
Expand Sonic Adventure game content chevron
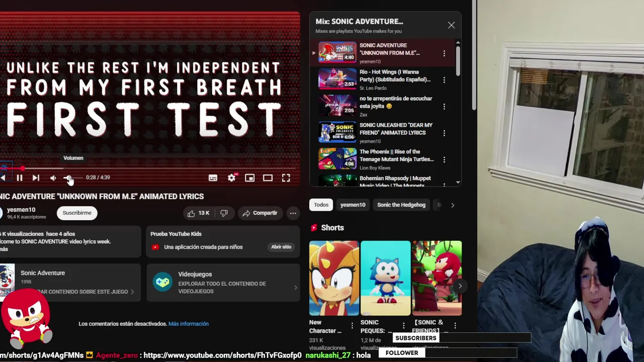(132, 292)
